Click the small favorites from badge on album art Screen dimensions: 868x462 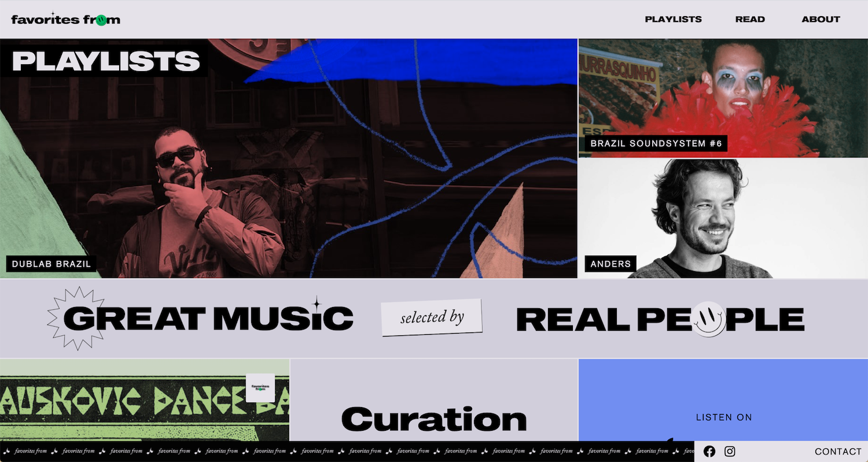(x=260, y=388)
